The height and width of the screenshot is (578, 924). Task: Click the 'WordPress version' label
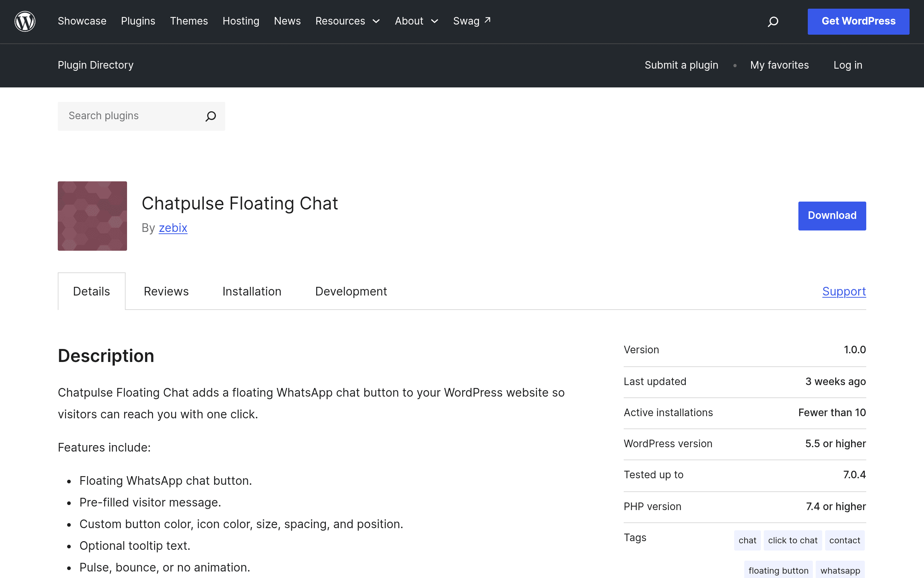[x=668, y=444]
